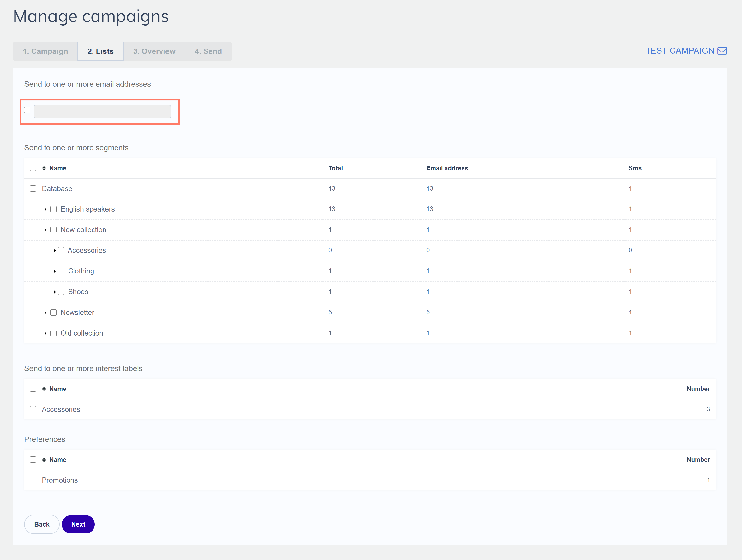Open the 3. Overview tab
The height and width of the screenshot is (560, 742).
tap(154, 51)
